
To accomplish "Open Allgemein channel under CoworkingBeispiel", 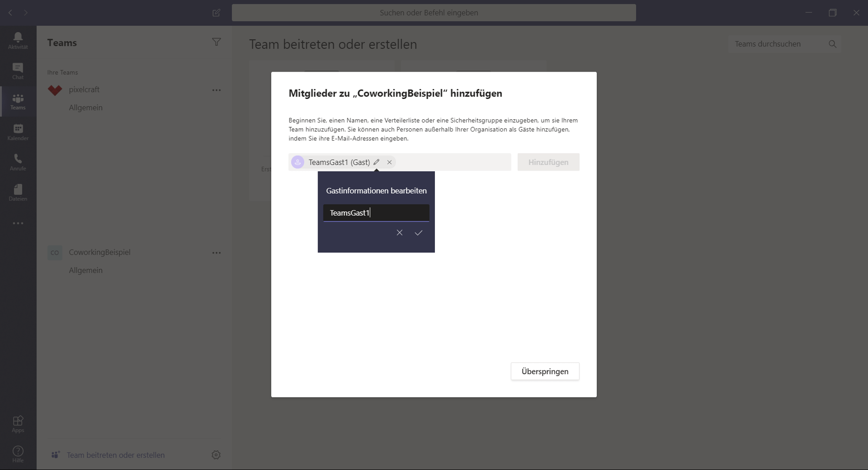I will click(x=85, y=270).
